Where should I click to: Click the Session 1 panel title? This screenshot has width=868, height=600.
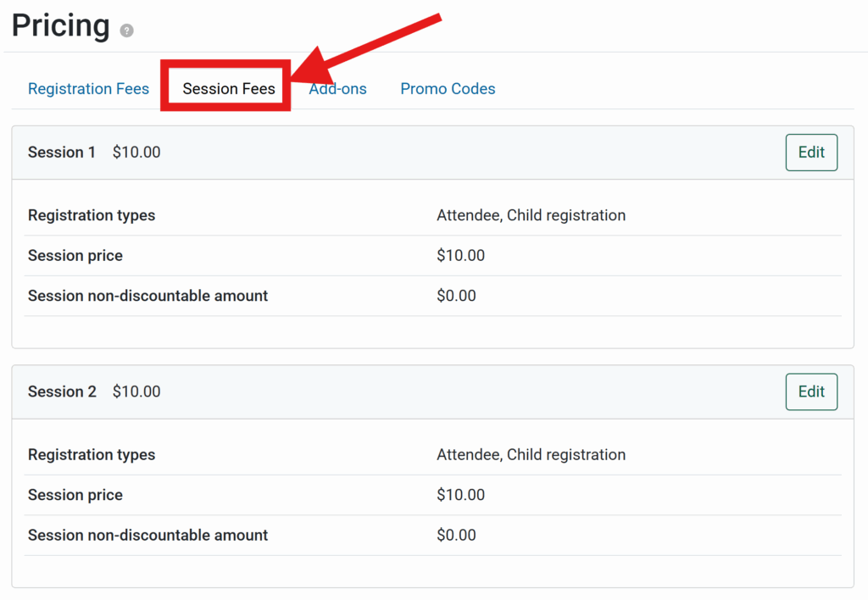point(62,153)
